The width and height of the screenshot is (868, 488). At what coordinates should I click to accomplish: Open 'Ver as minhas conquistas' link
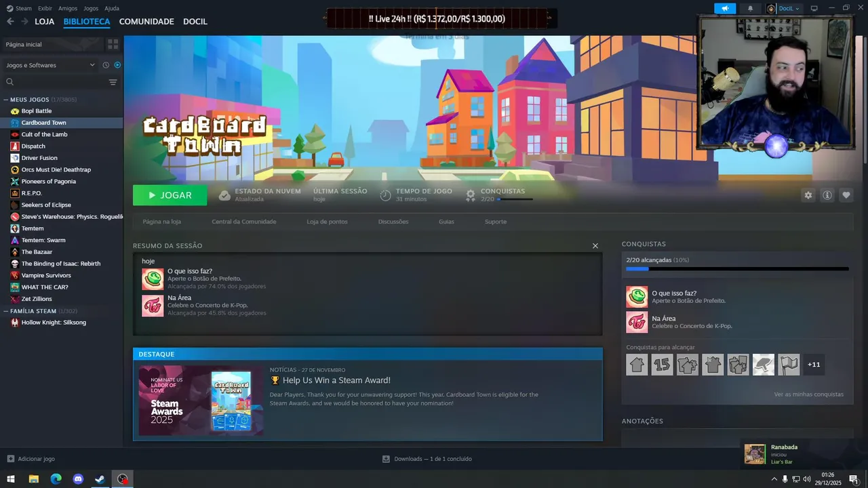pyautogui.click(x=809, y=394)
